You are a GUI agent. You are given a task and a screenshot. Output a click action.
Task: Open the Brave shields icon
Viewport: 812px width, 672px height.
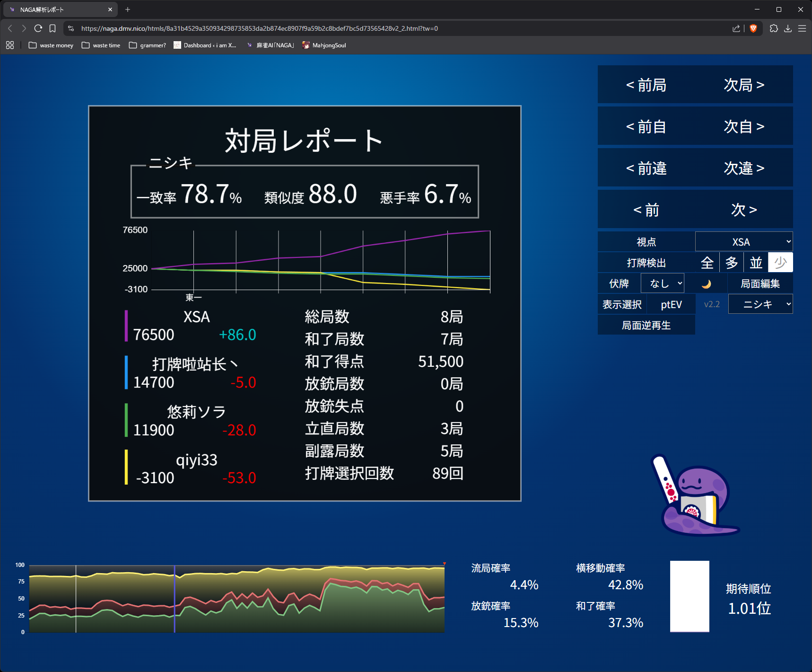pyautogui.click(x=753, y=28)
